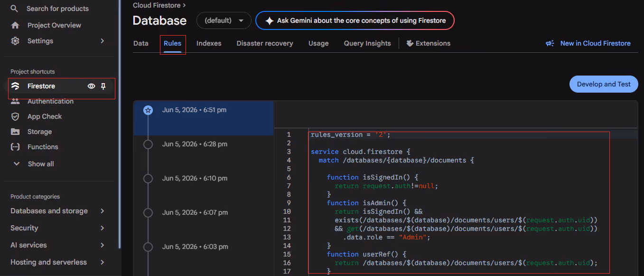Click the Extensions puzzle icon
Viewport: 644px width, 276px height.
coord(410,43)
